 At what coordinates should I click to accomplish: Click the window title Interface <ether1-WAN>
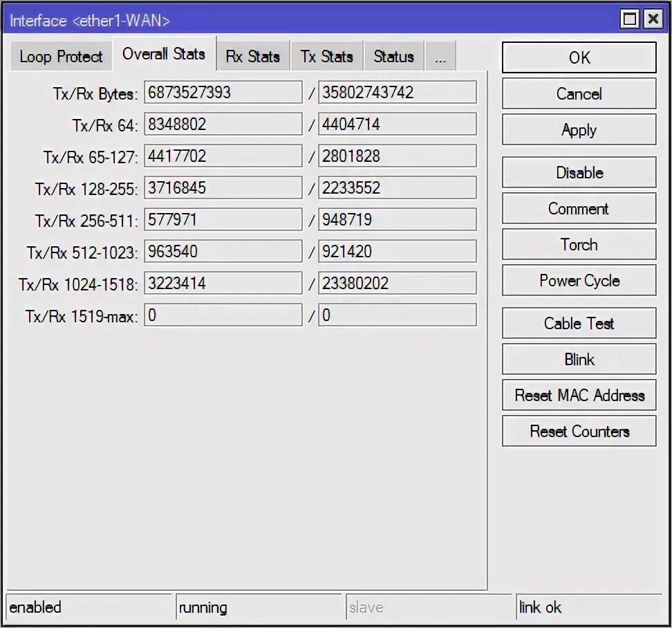90,20
